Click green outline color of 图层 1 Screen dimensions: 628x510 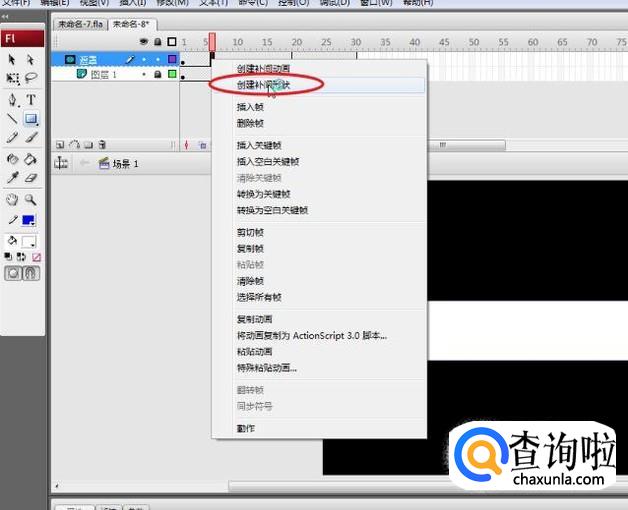(x=172, y=74)
